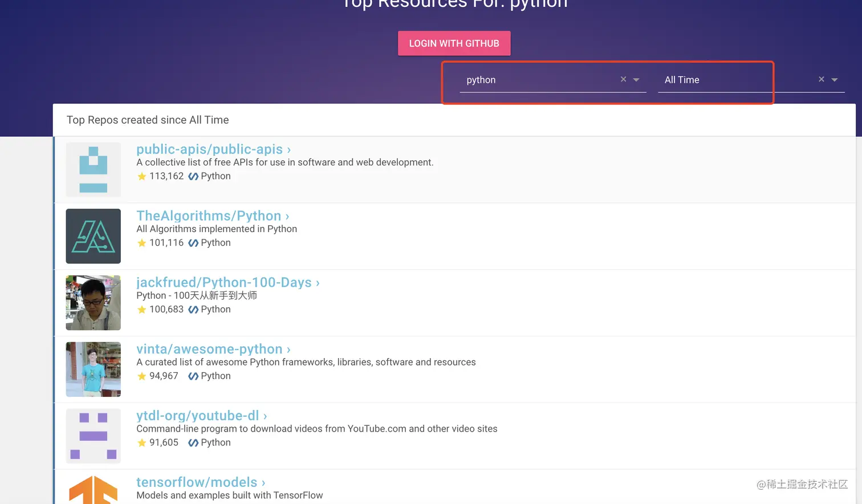Click 'Python - 100天从新手到大师' description
Screen dimensions: 862x504
(197, 295)
